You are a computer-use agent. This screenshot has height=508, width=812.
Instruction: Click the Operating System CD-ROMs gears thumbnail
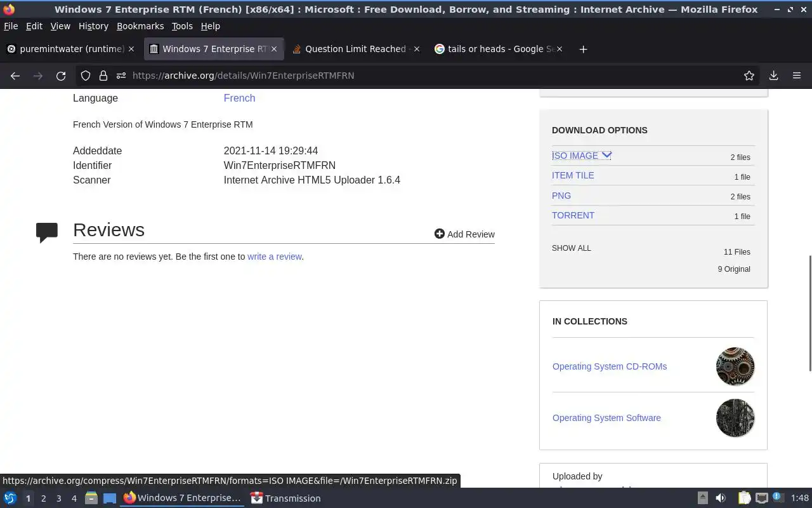coord(735,366)
